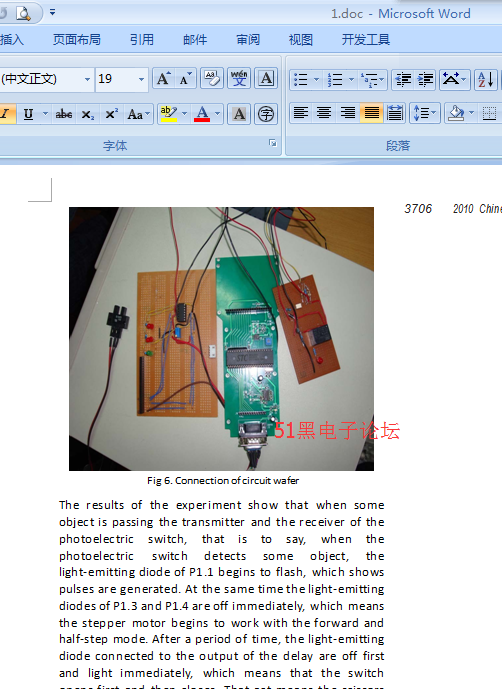Open the font color dropdown arrow
This screenshot has width=502, height=689.
[218, 114]
